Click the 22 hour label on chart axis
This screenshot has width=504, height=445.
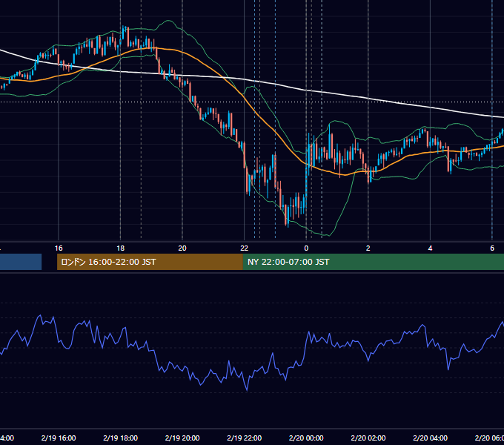click(x=245, y=248)
